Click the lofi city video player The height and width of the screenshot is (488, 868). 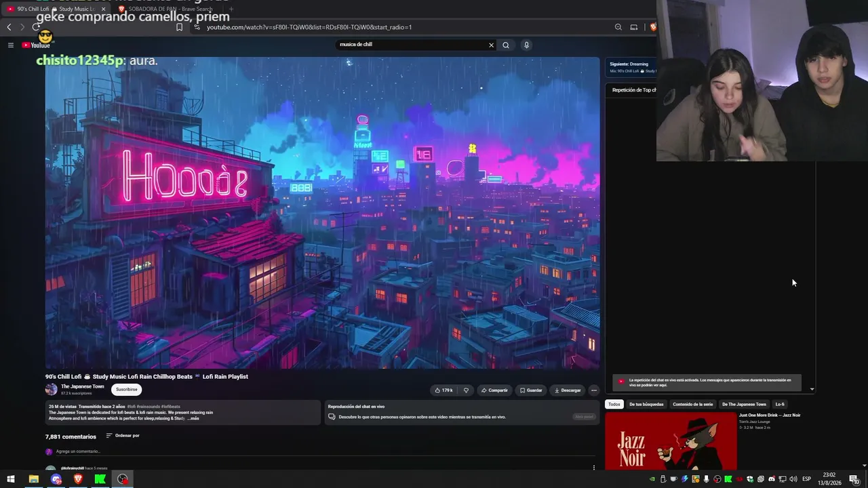point(323,213)
